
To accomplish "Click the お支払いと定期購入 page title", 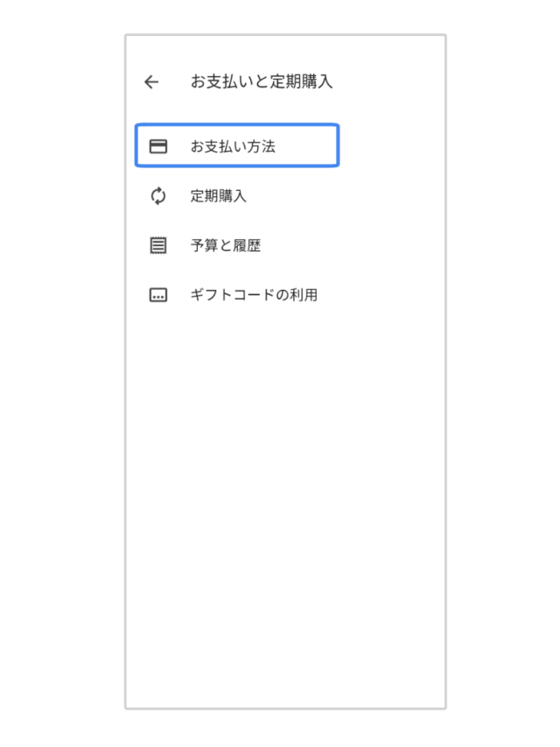I will click(x=262, y=81).
